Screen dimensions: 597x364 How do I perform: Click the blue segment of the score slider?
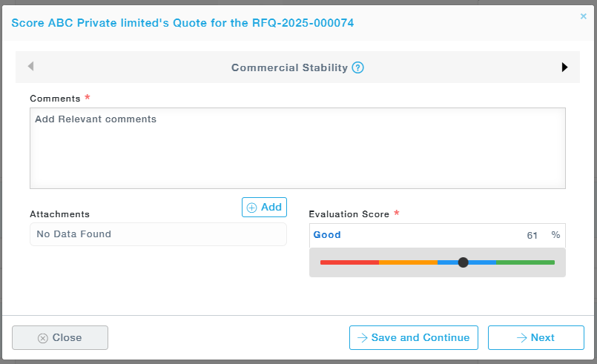(x=482, y=262)
